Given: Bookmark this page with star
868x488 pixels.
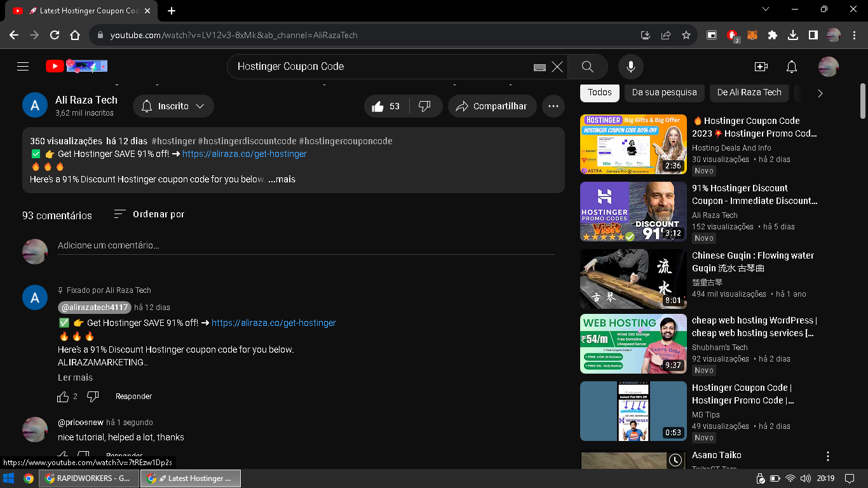Looking at the screenshot, I should (686, 35).
